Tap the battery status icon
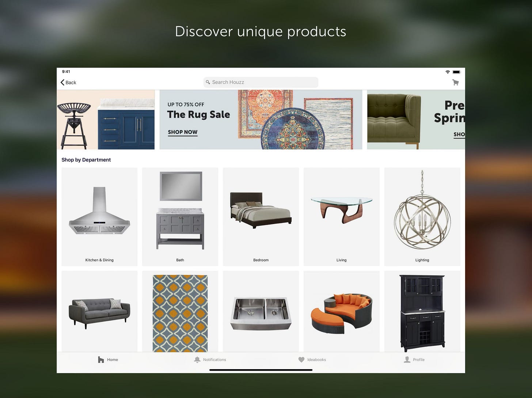 tap(456, 72)
